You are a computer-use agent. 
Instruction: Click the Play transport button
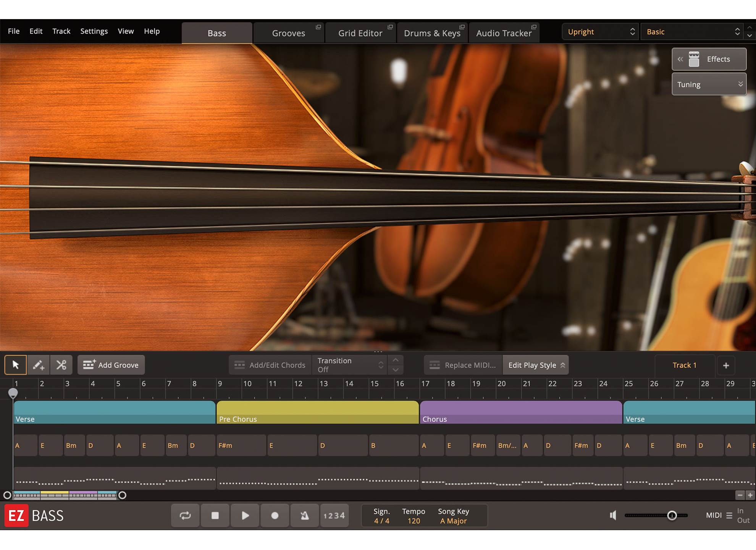245,516
